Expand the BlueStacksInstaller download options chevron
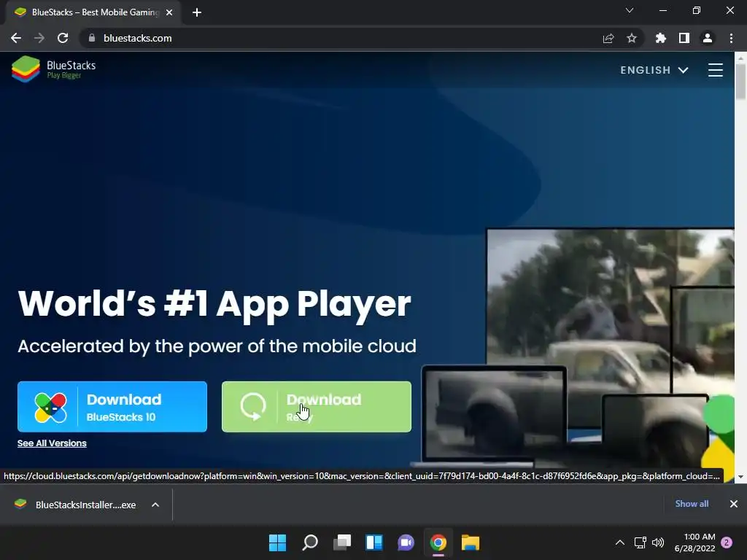Image resolution: width=747 pixels, height=560 pixels. pyautogui.click(x=155, y=505)
